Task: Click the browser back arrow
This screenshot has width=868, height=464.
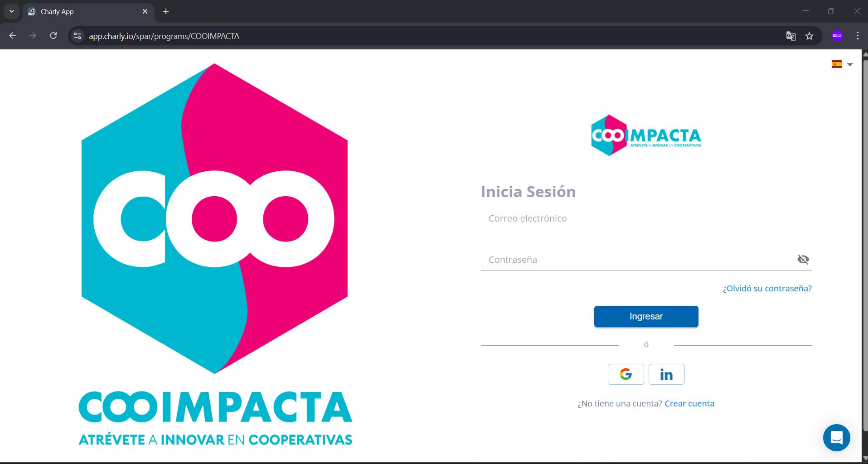Action: click(13, 36)
